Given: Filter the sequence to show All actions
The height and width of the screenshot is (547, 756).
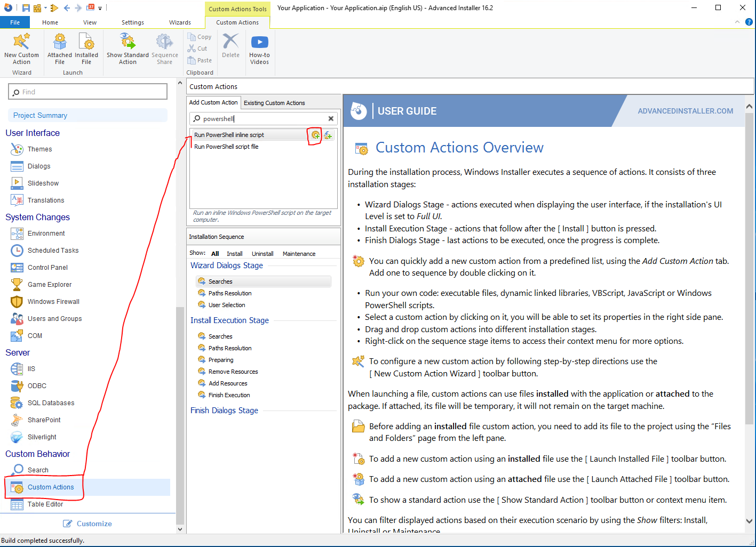Looking at the screenshot, I should [x=215, y=254].
